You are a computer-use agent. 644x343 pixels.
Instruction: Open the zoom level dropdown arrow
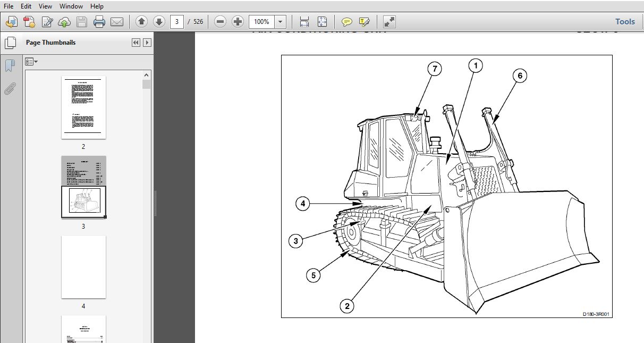pos(281,22)
